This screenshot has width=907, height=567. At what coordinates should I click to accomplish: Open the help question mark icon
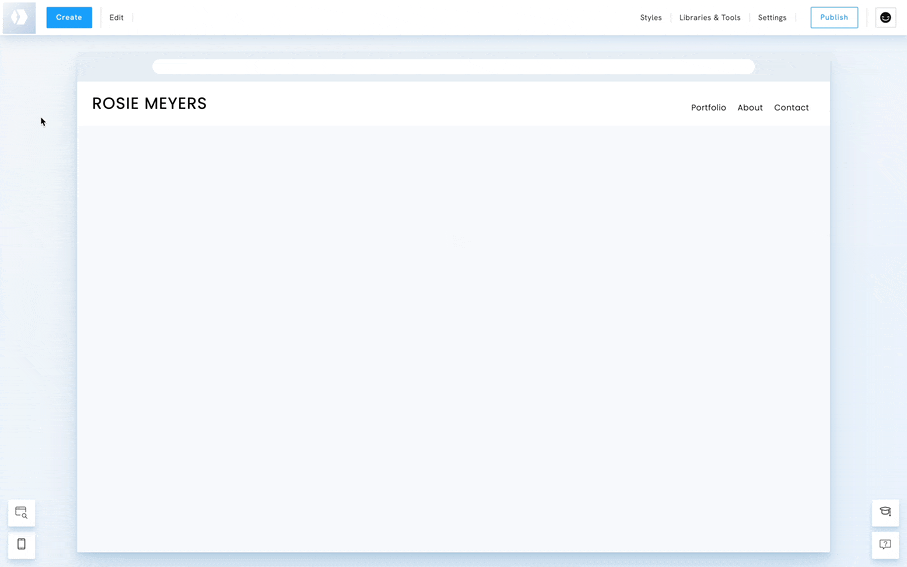pos(885,545)
